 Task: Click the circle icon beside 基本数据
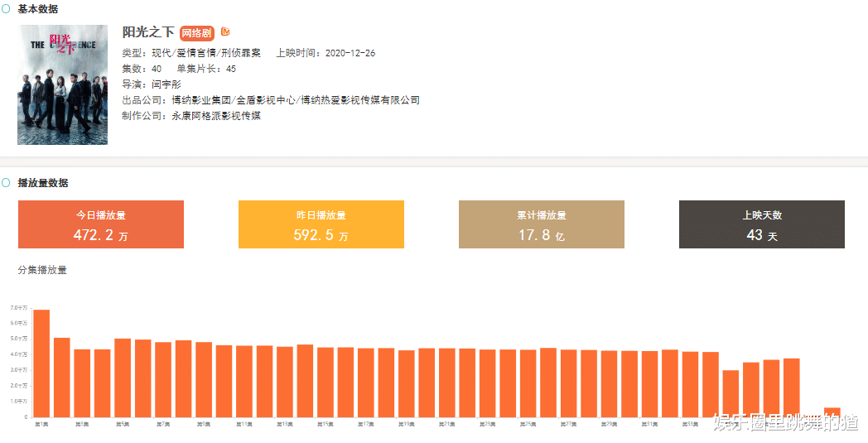(x=6, y=9)
